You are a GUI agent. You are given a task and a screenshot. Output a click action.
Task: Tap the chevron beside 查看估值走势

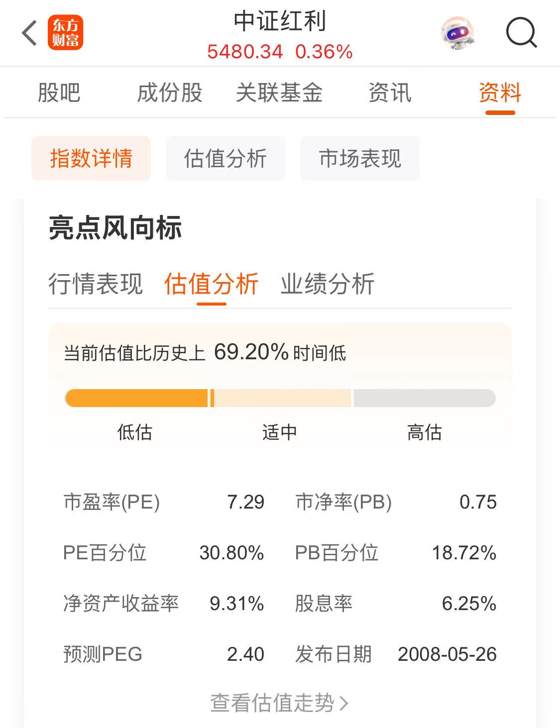[x=343, y=703]
